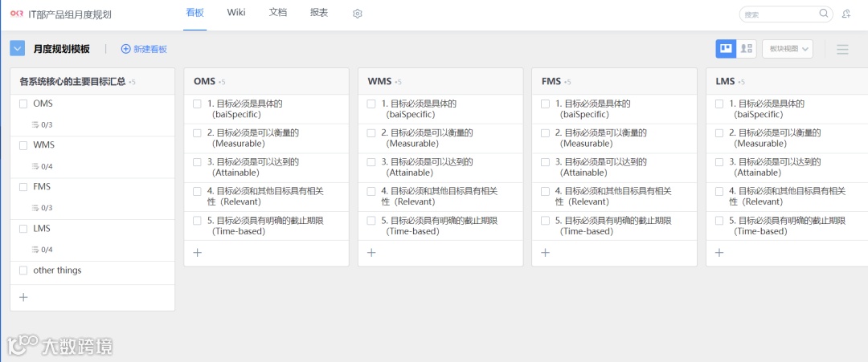
Task: Check FMS column's Attainable card
Action: tap(545, 162)
